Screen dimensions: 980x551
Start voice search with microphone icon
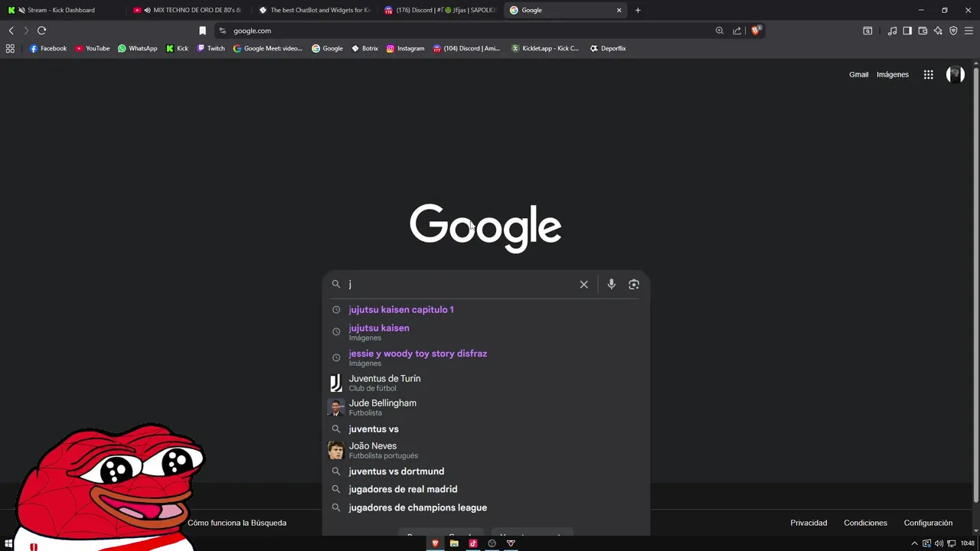611,284
